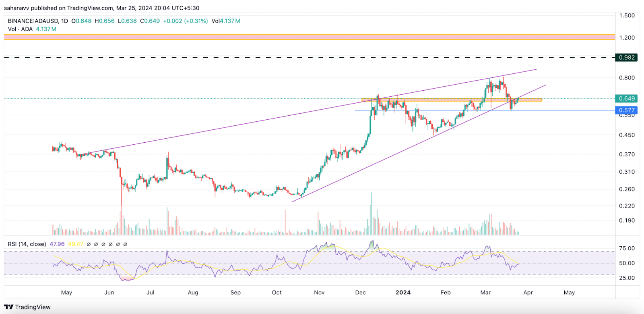
Task: Click the published-by header text at top
Action: (x=101, y=8)
